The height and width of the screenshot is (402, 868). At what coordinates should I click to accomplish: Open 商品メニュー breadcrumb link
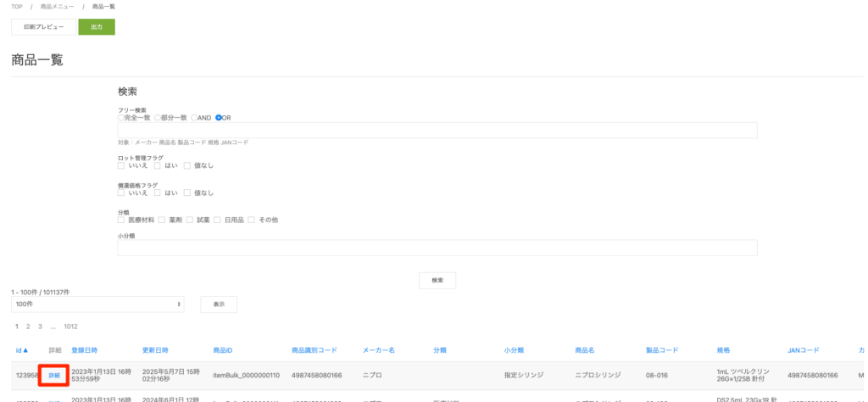[57, 7]
